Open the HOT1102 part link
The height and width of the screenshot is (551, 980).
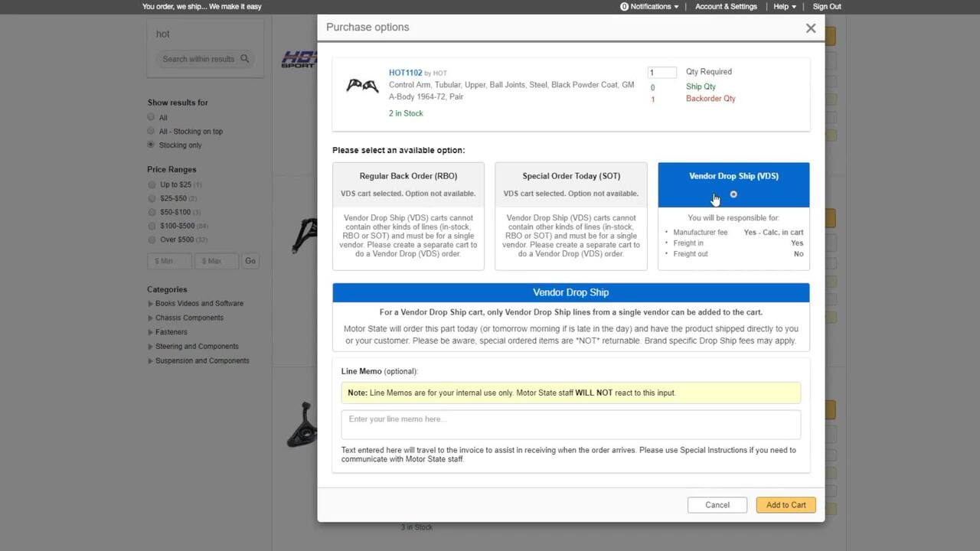(x=405, y=73)
